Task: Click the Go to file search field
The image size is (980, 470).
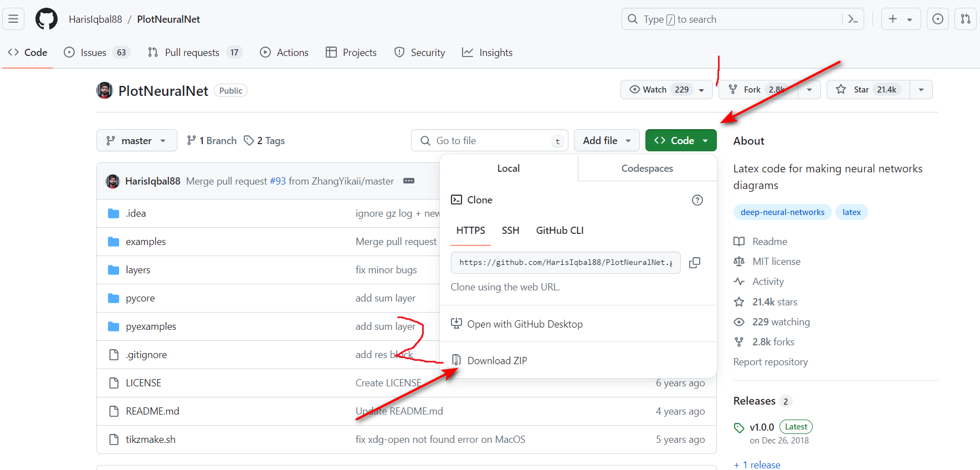Action: [489, 140]
